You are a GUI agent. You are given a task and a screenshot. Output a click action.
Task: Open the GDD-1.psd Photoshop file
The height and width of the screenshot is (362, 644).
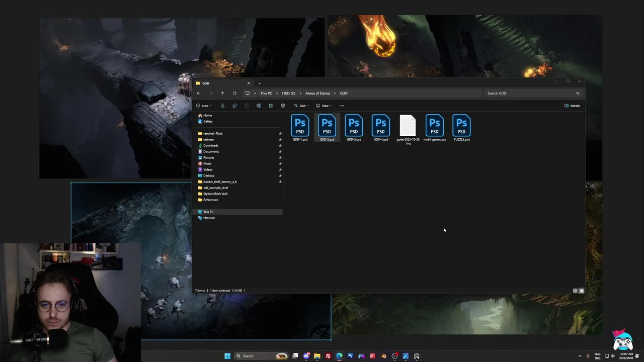tap(300, 128)
